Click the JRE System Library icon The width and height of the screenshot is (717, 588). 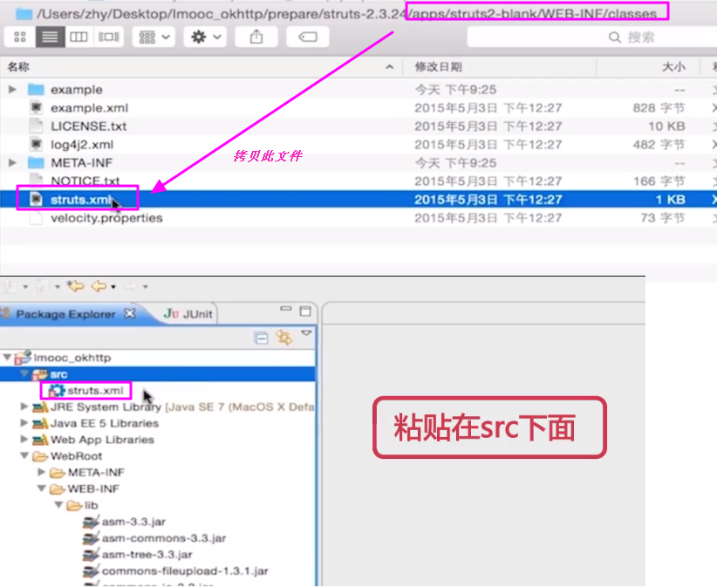coord(40,407)
